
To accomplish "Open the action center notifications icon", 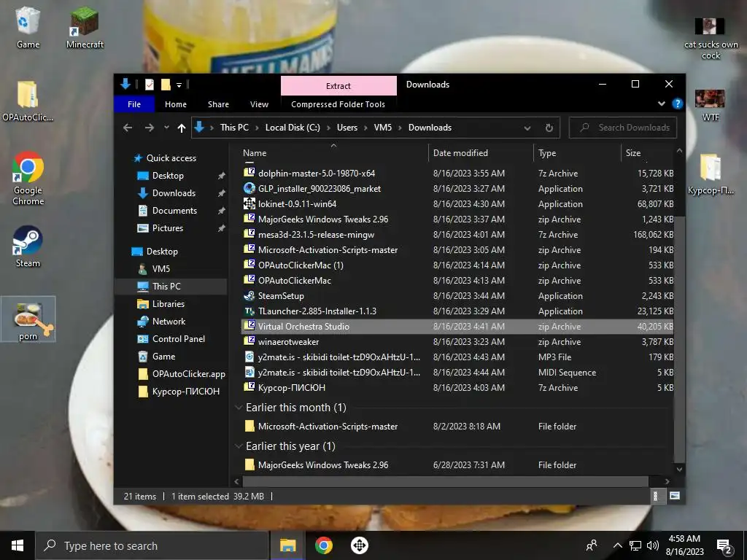I will [x=724, y=546].
